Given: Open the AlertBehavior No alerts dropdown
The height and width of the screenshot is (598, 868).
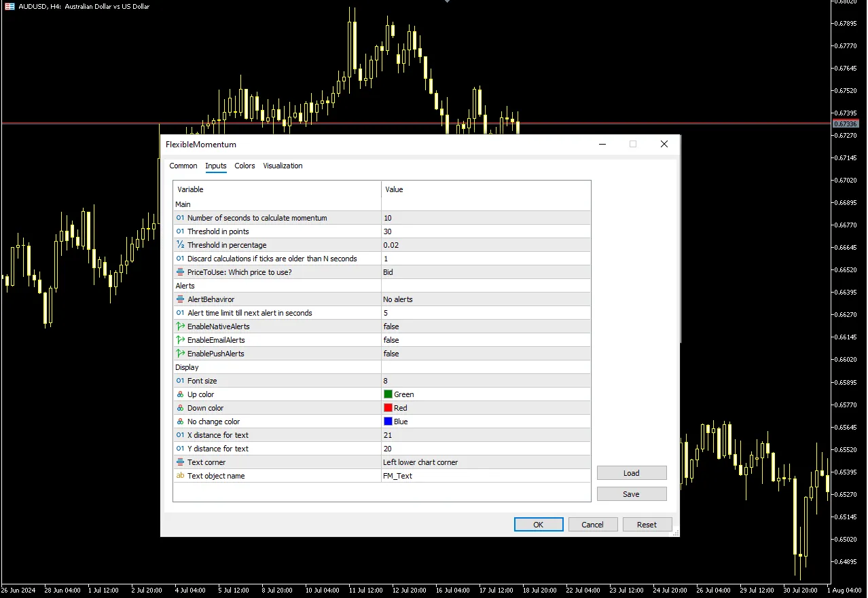Looking at the screenshot, I should tap(485, 299).
